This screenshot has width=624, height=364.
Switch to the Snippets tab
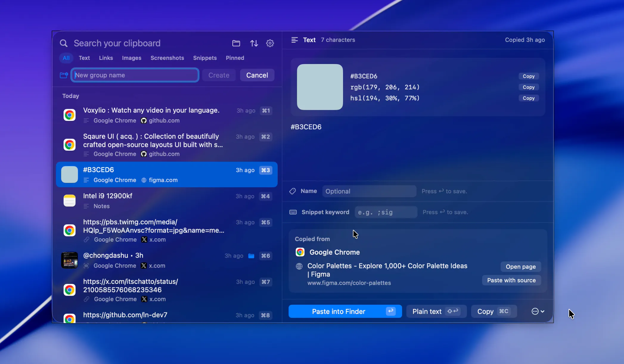[x=205, y=58]
